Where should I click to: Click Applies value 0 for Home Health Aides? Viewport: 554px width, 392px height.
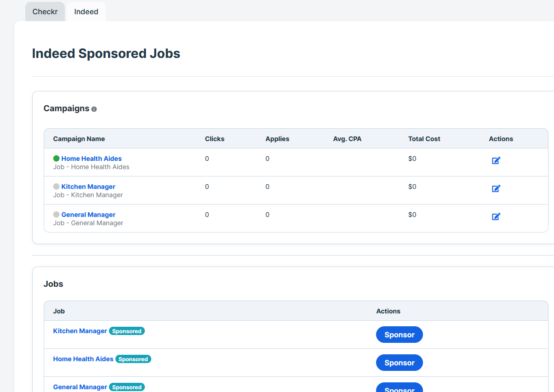(x=267, y=159)
